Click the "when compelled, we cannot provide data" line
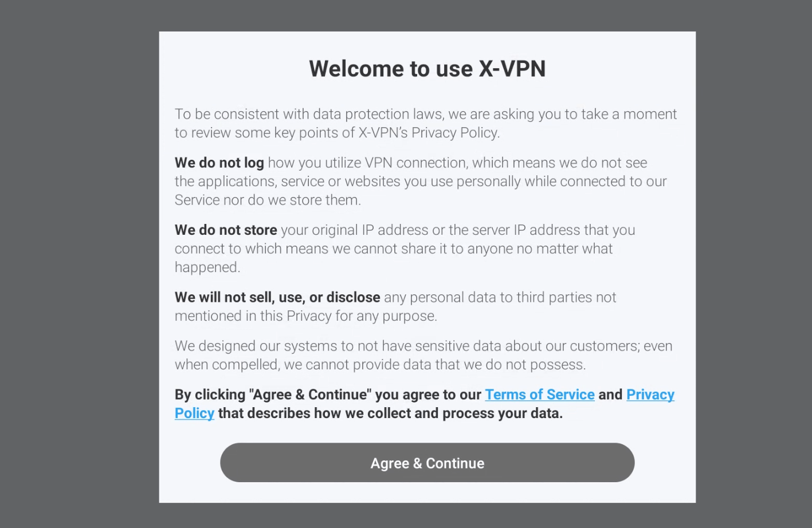 click(379, 365)
